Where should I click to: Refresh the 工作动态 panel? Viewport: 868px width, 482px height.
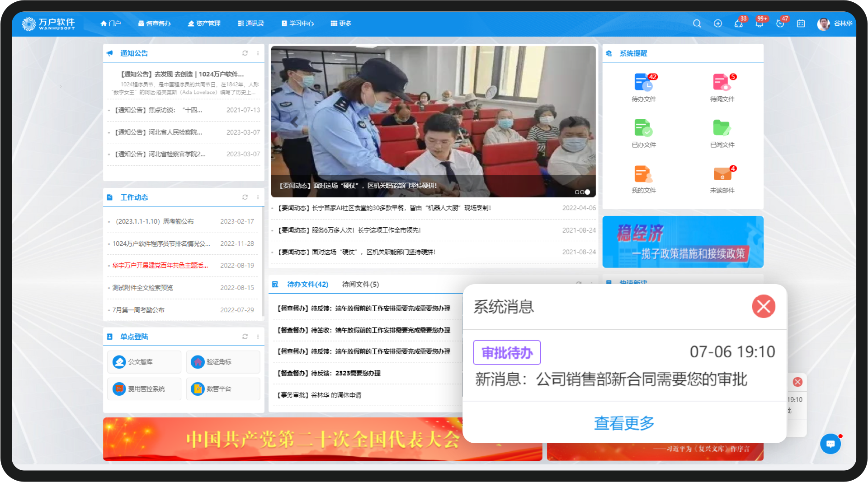click(245, 197)
